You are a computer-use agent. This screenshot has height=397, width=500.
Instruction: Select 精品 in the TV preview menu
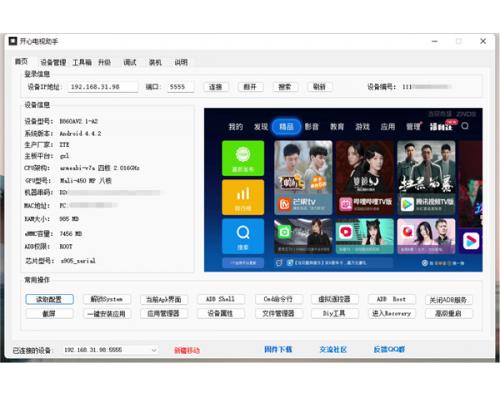click(x=286, y=127)
